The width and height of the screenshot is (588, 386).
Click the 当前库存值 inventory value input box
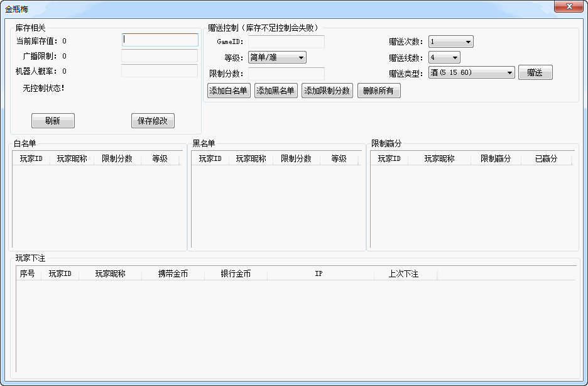pos(160,40)
